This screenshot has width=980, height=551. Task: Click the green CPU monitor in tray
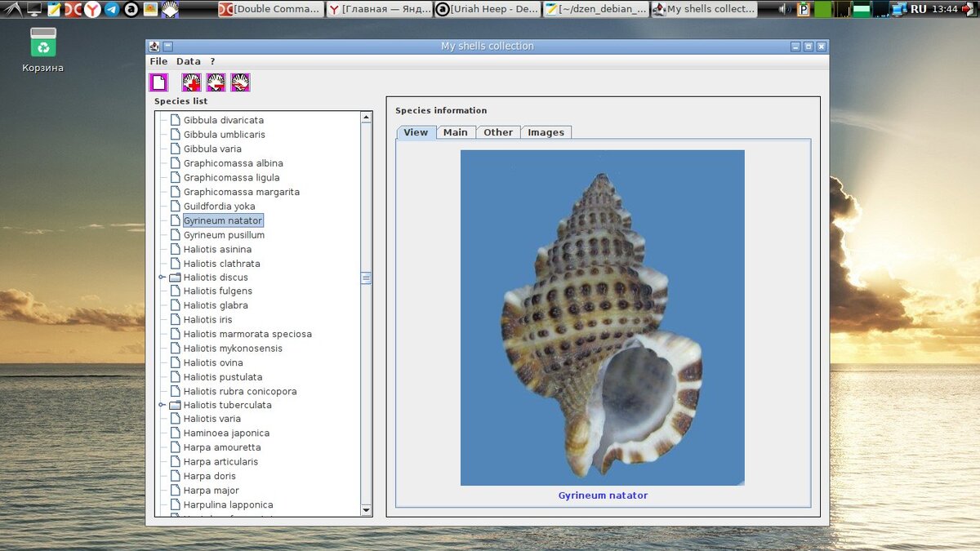pyautogui.click(x=822, y=9)
